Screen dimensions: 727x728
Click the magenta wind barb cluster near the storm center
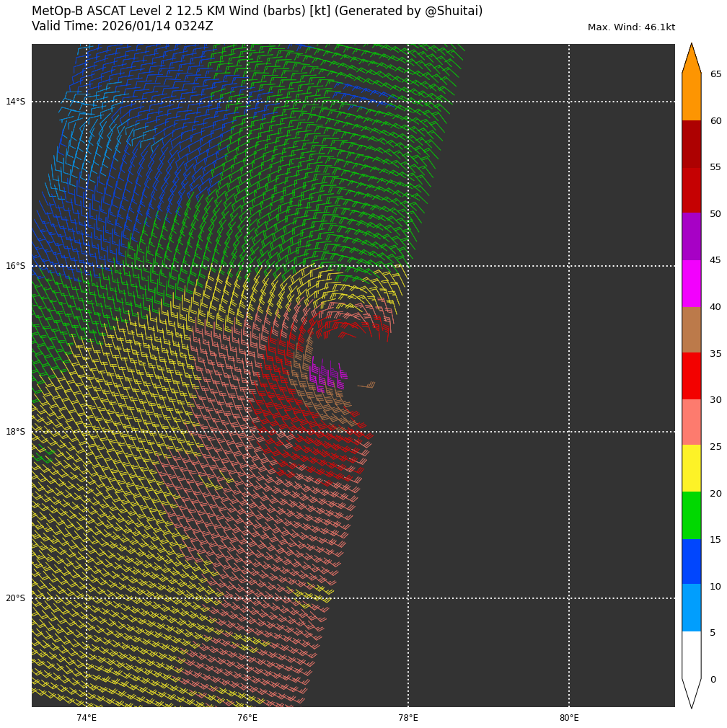[x=327, y=376]
